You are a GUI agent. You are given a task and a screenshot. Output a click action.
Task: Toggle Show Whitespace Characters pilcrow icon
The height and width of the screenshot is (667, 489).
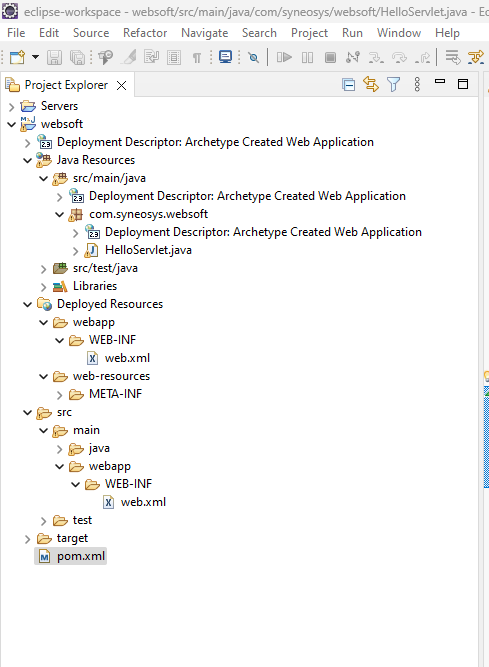coord(196,57)
